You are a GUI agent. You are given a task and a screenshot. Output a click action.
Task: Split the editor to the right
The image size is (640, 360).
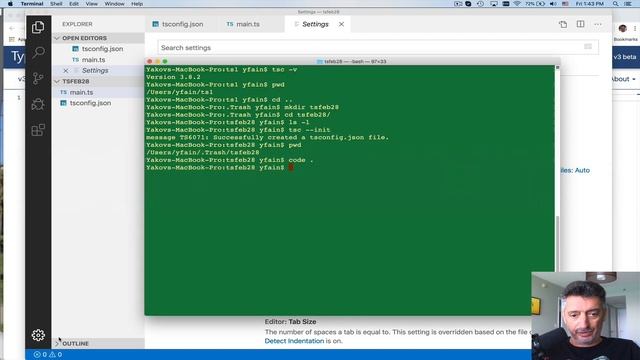[580, 24]
